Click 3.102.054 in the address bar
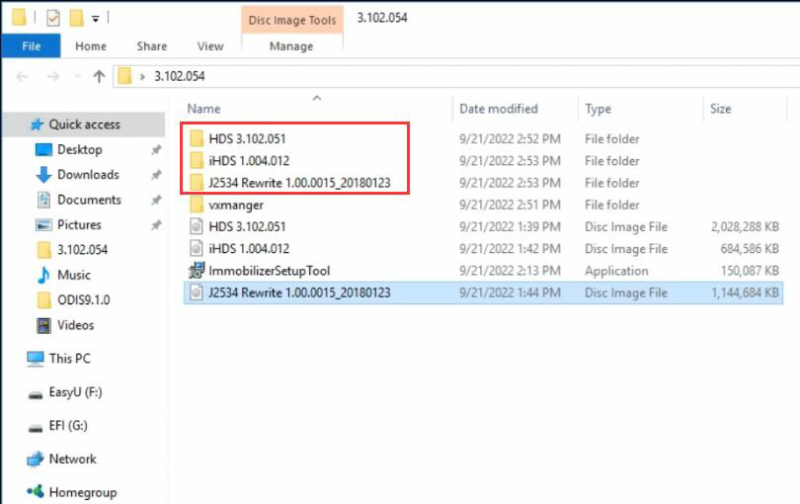 click(x=180, y=77)
